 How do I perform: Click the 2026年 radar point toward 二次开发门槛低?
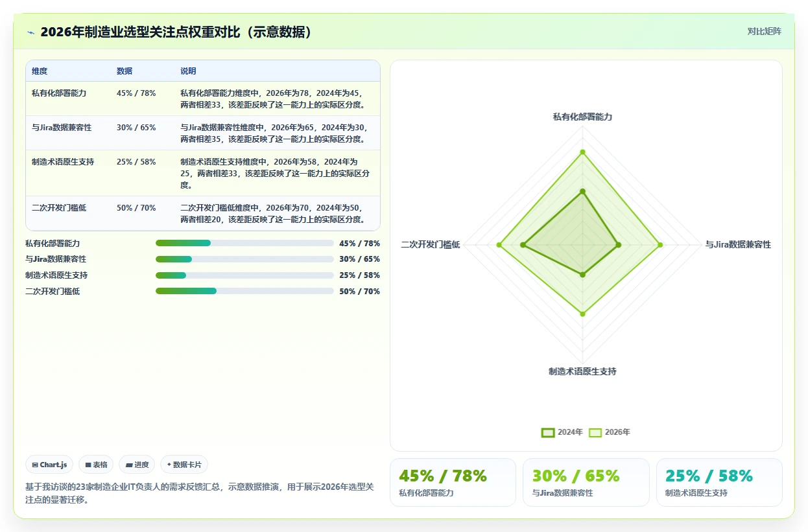pyautogui.click(x=499, y=244)
